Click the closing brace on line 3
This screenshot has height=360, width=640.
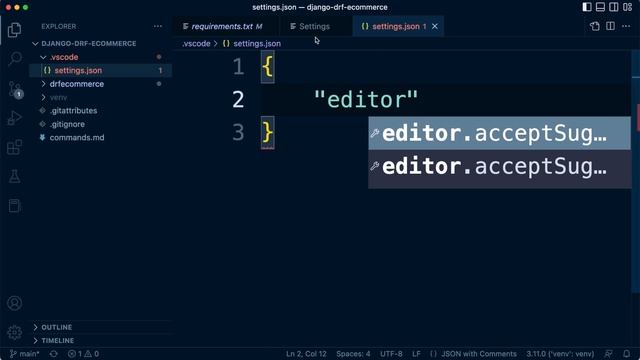pyautogui.click(x=268, y=133)
